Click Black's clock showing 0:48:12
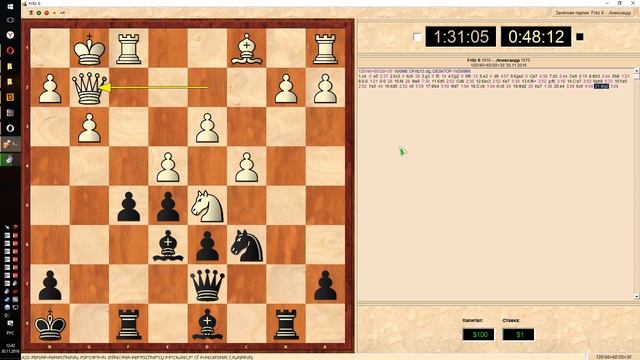 (x=536, y=37)
